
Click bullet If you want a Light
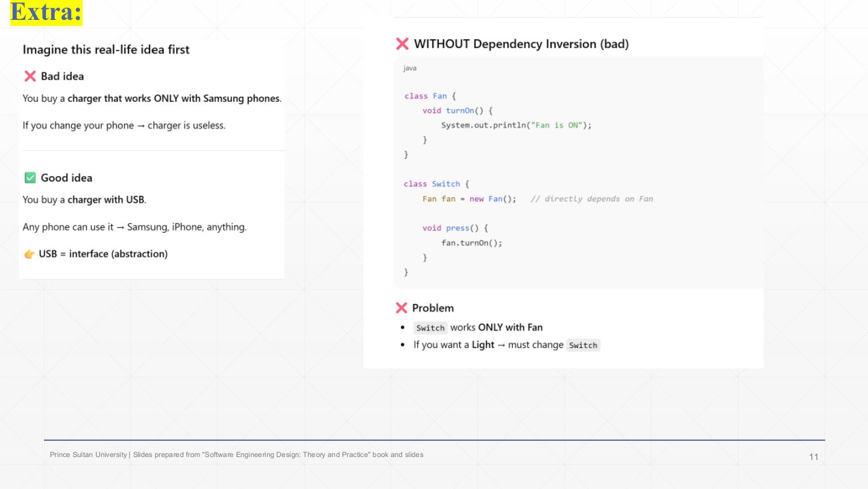tap(507, 345)
